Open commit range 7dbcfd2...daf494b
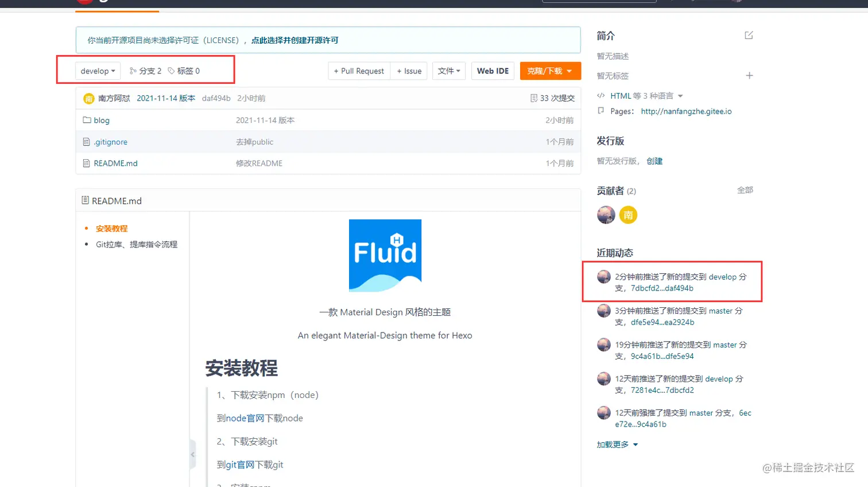The width and height of the screenshot is (868, 487). (662, 288)
